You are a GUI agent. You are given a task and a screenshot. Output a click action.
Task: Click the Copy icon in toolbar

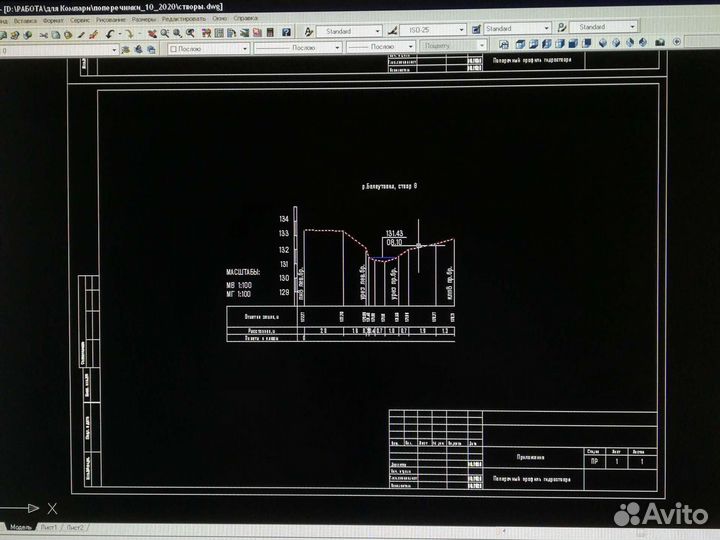point(56,35)
